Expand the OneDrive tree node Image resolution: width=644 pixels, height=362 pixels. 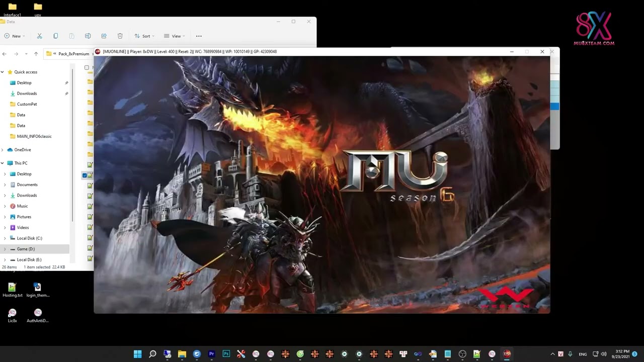pyautogui.click(x=3, y=150)
